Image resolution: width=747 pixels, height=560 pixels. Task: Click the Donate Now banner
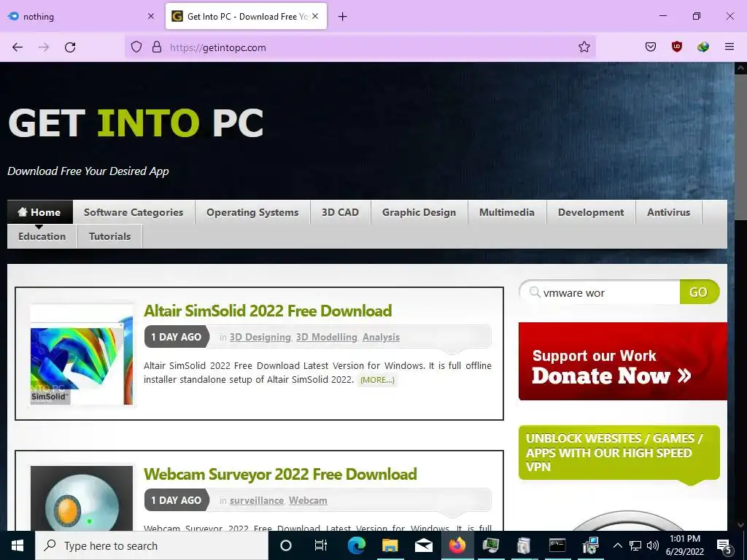pyautogui.click(x=623, y=362)
